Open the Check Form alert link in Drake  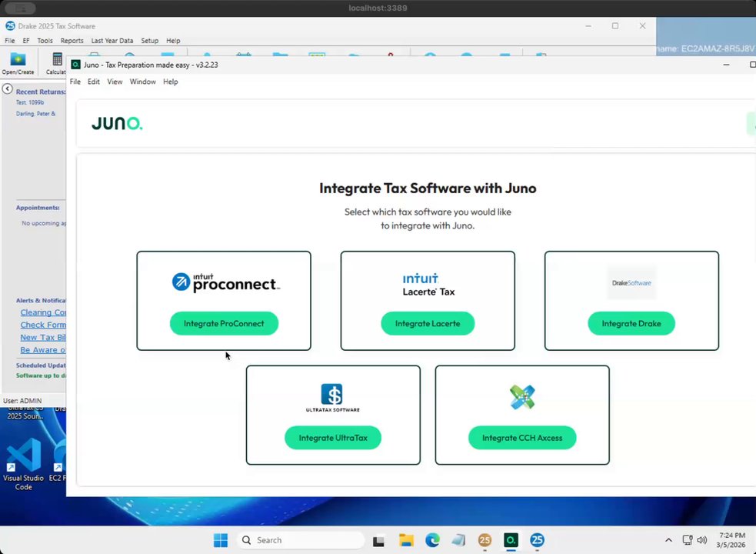click(x=43, y=325)
